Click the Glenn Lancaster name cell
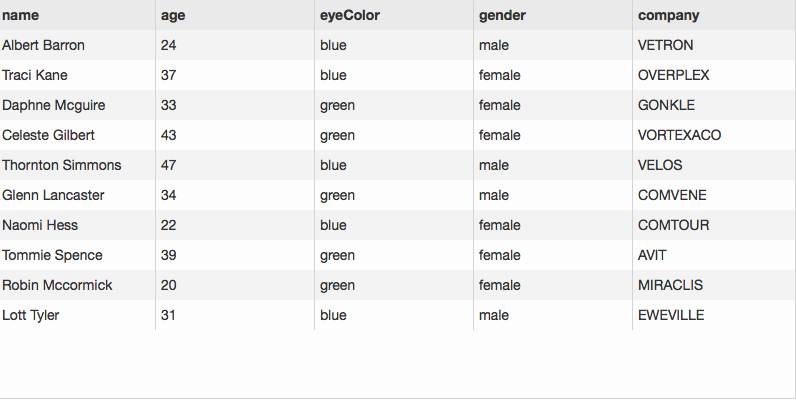The width and height of the screenshot is (796, 406). 77,195
